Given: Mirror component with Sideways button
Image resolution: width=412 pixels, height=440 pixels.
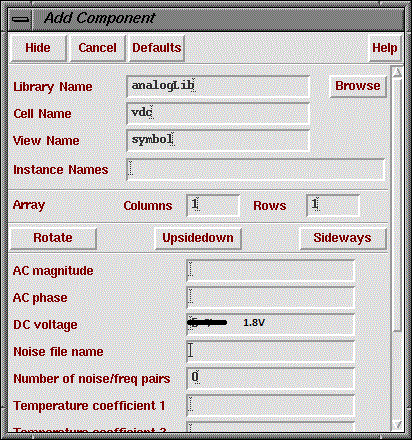Looking at the screenshot, I should pos(342,238).
